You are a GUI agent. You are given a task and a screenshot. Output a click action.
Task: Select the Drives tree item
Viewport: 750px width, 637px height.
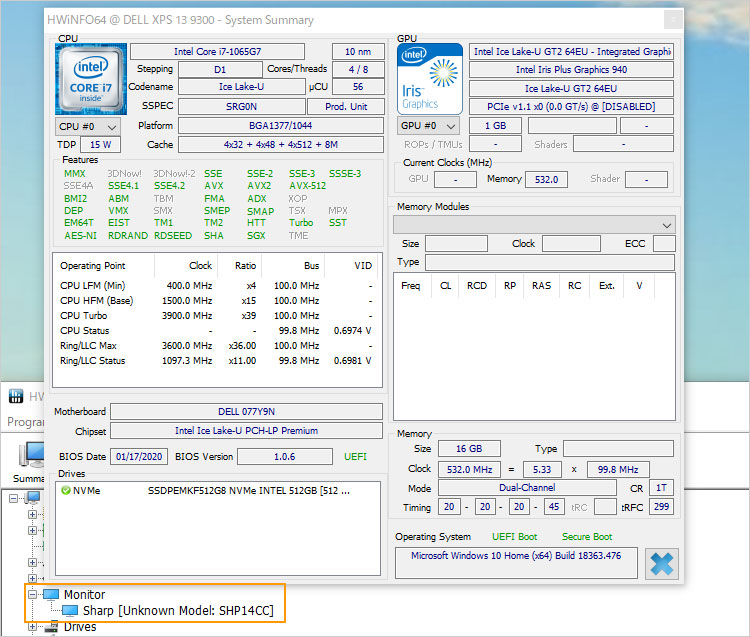coord(80,627)
